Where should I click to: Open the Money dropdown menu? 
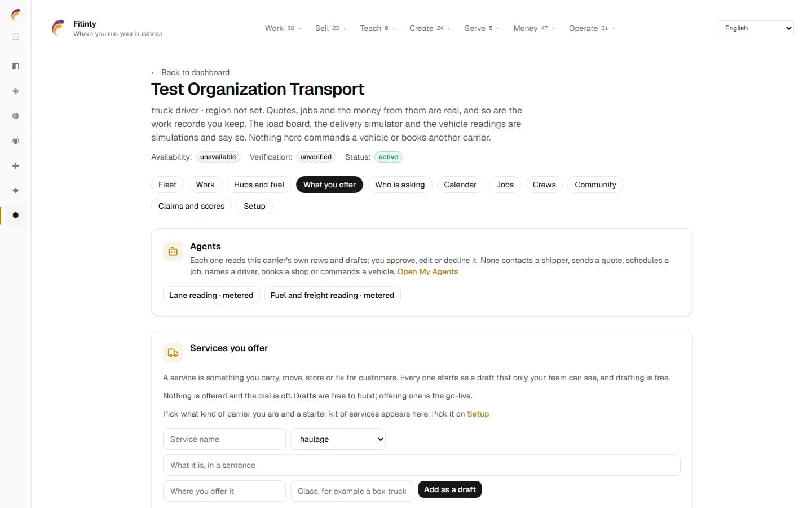point(534,28)
